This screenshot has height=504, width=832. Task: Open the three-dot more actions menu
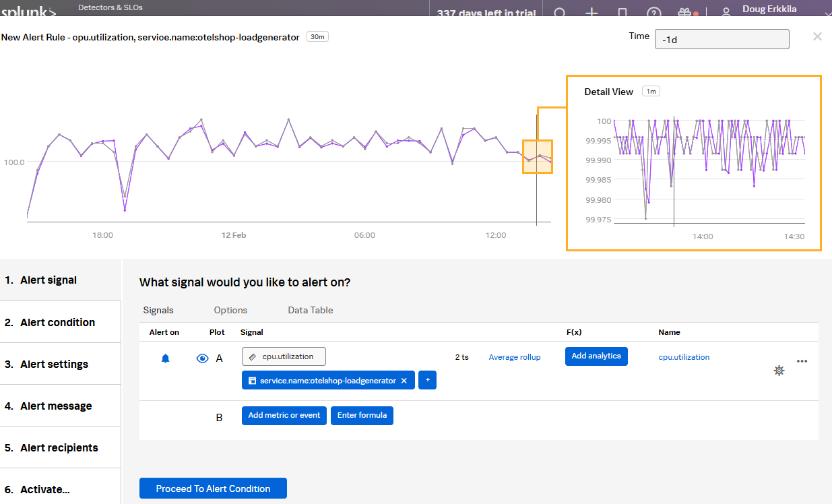pyautogui.click(x=802, y=360)
